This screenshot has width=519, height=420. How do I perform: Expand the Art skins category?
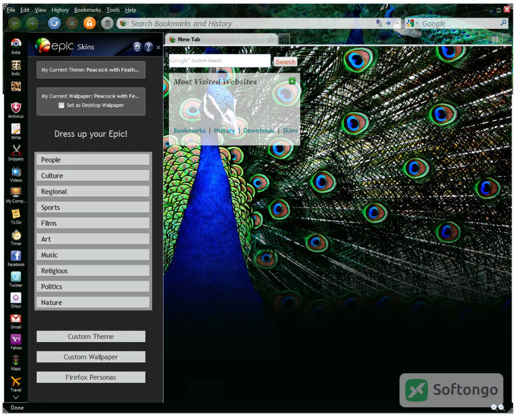(x=93, y=239)
